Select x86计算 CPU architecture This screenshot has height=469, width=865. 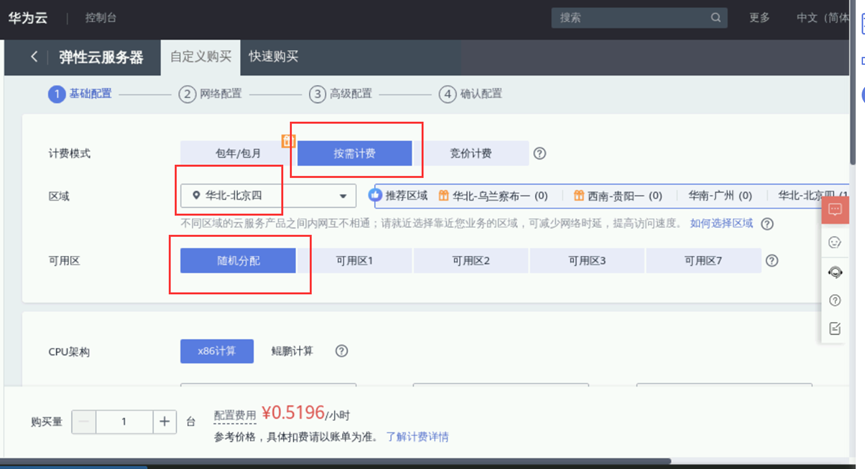click(217, 351)
